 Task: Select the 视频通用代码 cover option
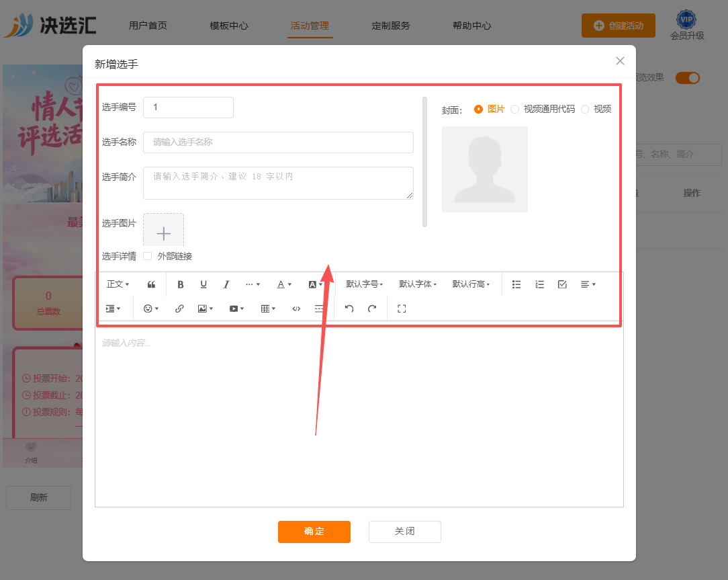[515, 110]
